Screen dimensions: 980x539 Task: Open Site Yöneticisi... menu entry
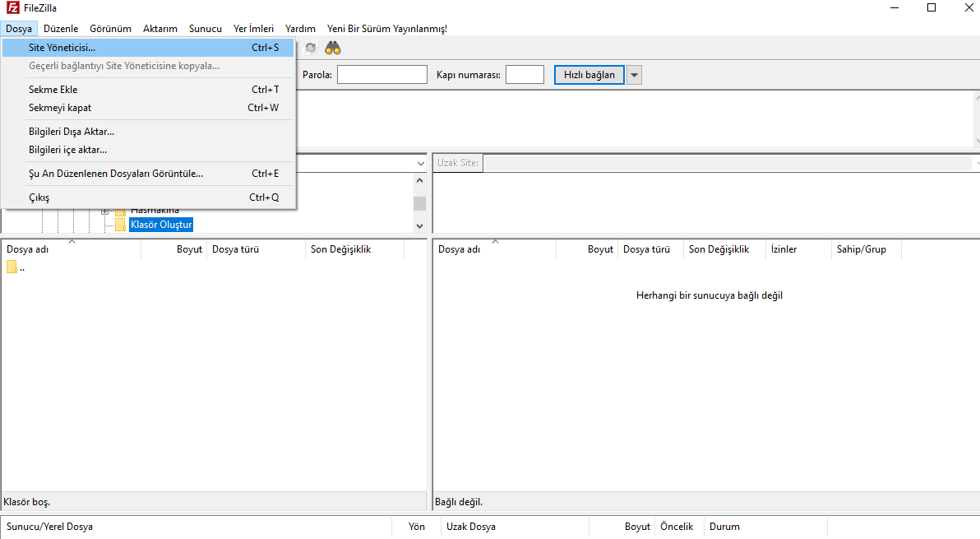click(148, 48)
